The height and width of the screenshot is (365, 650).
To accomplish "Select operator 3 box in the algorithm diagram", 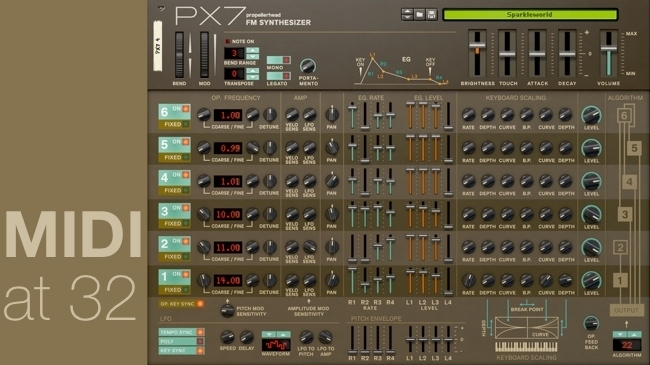I will point(625,214).
